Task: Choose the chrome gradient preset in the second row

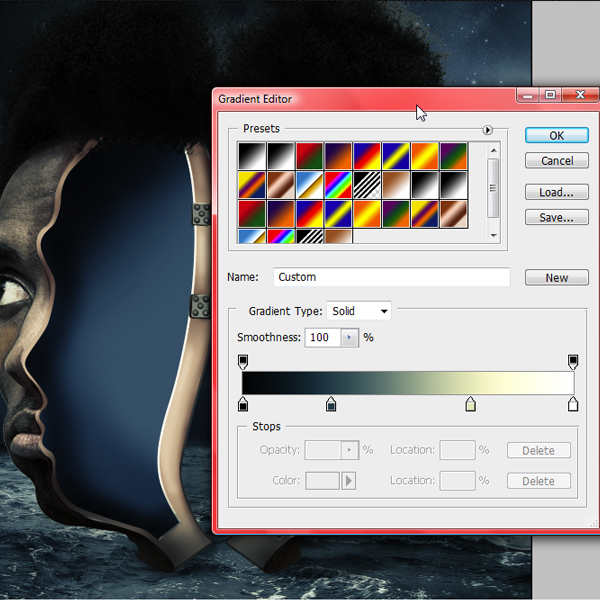Action: [309, 185]
